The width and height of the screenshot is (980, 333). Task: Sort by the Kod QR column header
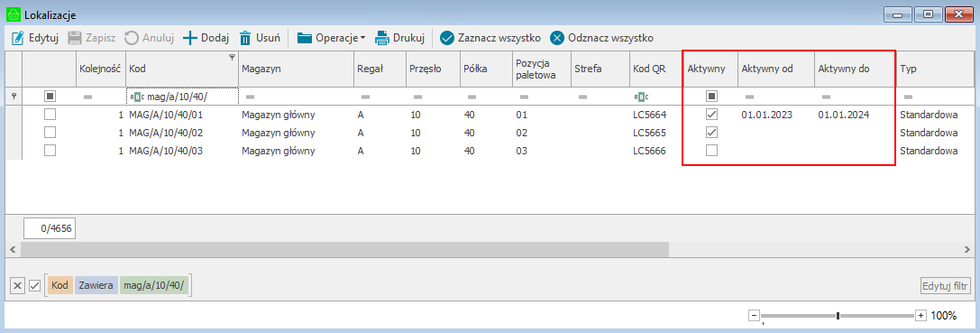coord(655,69)
